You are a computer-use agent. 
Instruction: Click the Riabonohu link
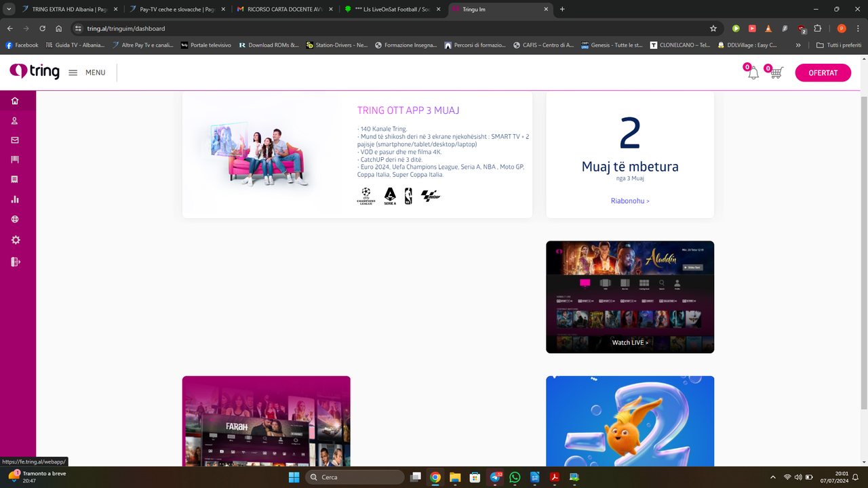(630, 201)
